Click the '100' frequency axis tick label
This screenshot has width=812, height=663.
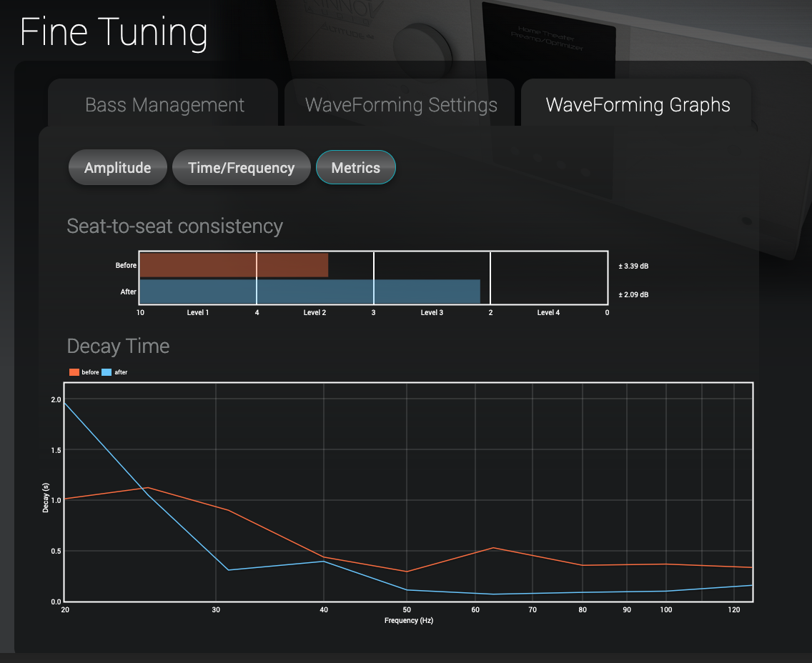click(x=666, y=609)
